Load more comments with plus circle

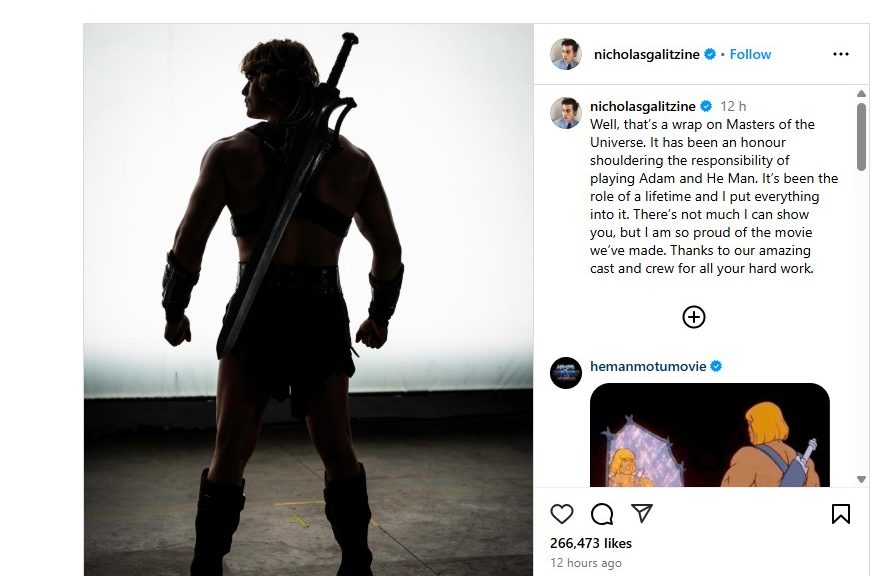[694, 317]
